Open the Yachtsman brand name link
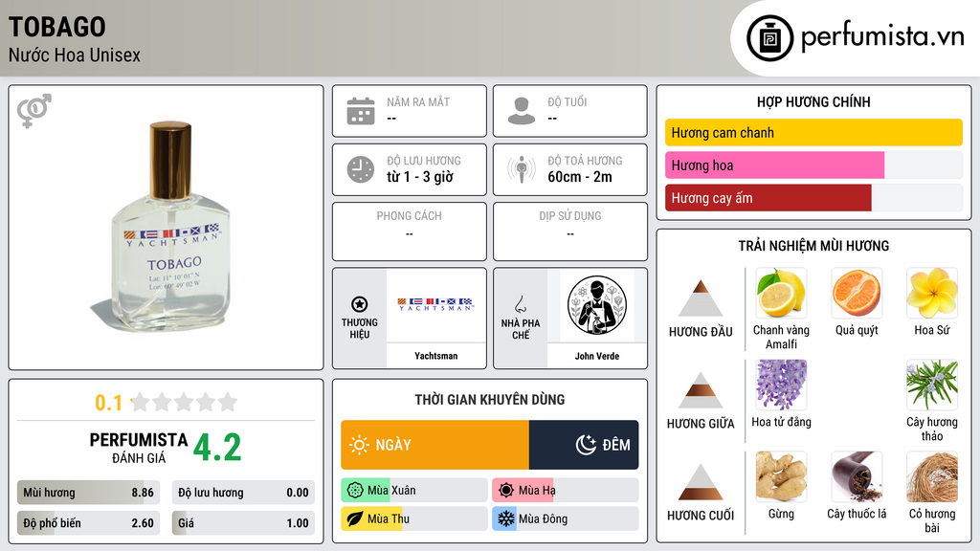The width and height of the screenshot is (980, 551). 436,356
